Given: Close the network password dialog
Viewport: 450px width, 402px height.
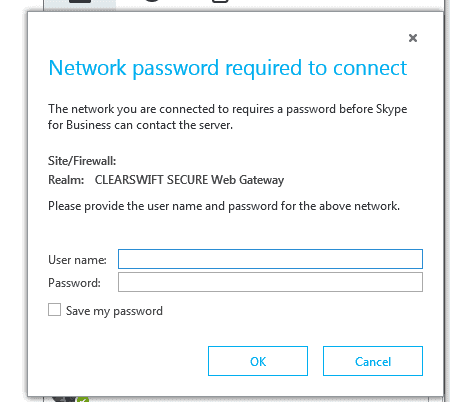Looking at the screenshot, I should pyautogui.click(x=413, y=38).
